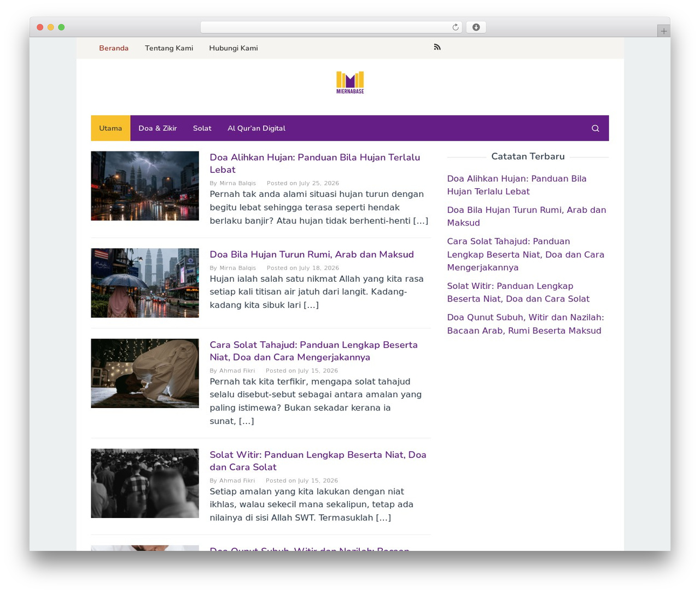Click the browser address bar

click(x=331, y=27)
